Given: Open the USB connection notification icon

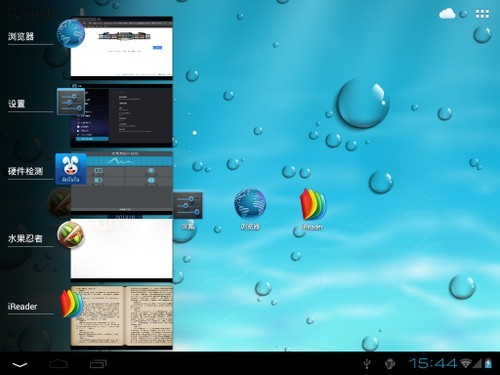Looking at the screenshot, I should tap(367, 364).
